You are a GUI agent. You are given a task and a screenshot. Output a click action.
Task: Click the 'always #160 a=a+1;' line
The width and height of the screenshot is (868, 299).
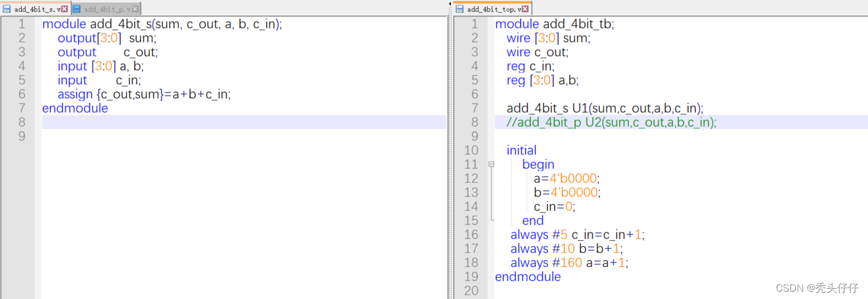(x=570, y=263)
